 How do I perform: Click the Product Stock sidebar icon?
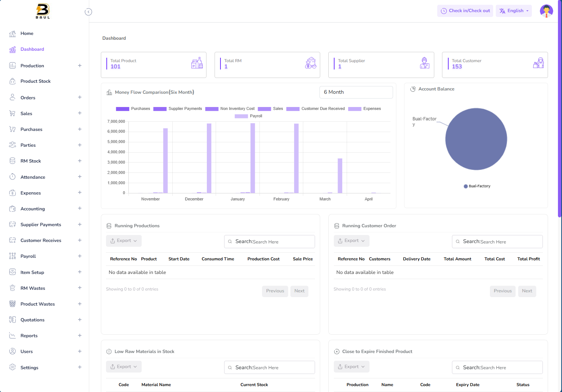pyautogui.click(x=13, y=81)
